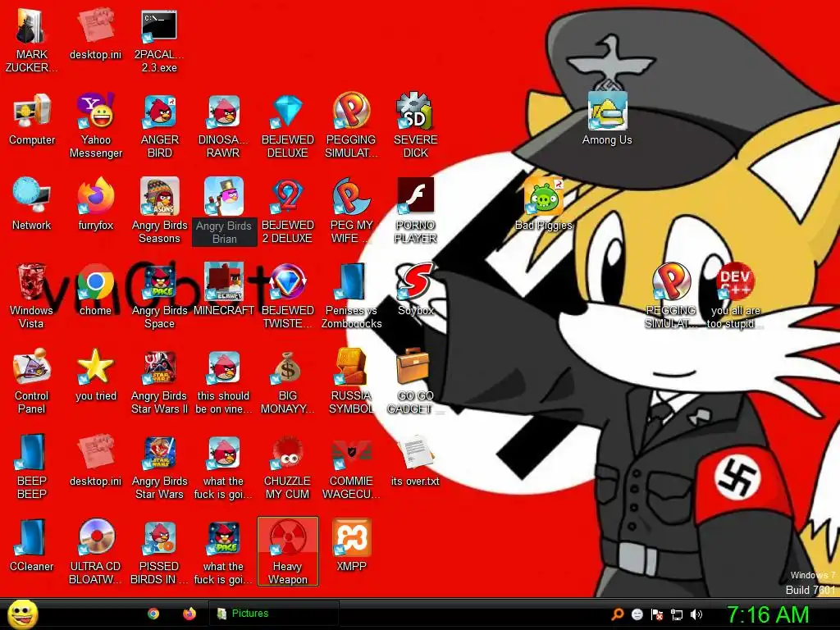
Task: Select the Soybox shortcut icon
Action: click(416, 290)
